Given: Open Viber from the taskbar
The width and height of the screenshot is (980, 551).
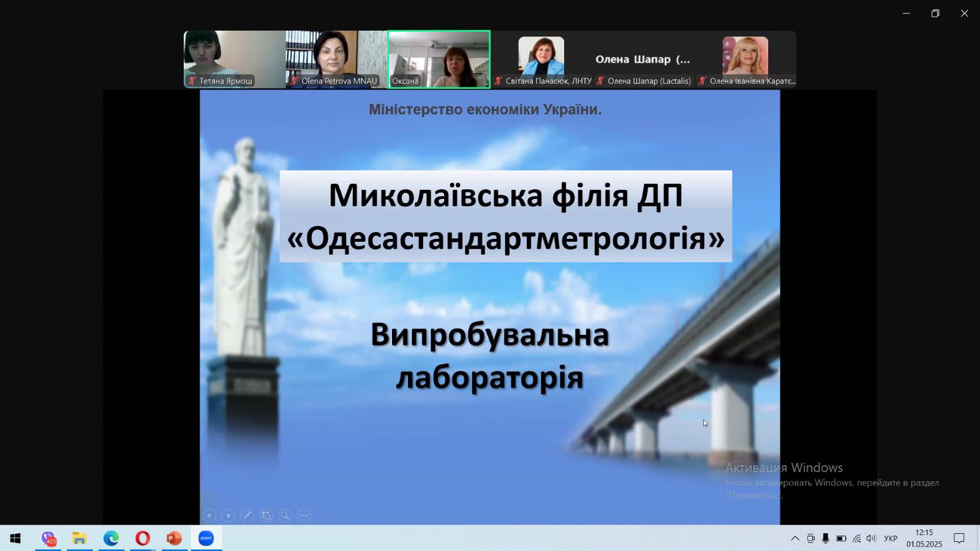Looking at the screenshot, I should (x=48, y=538).
